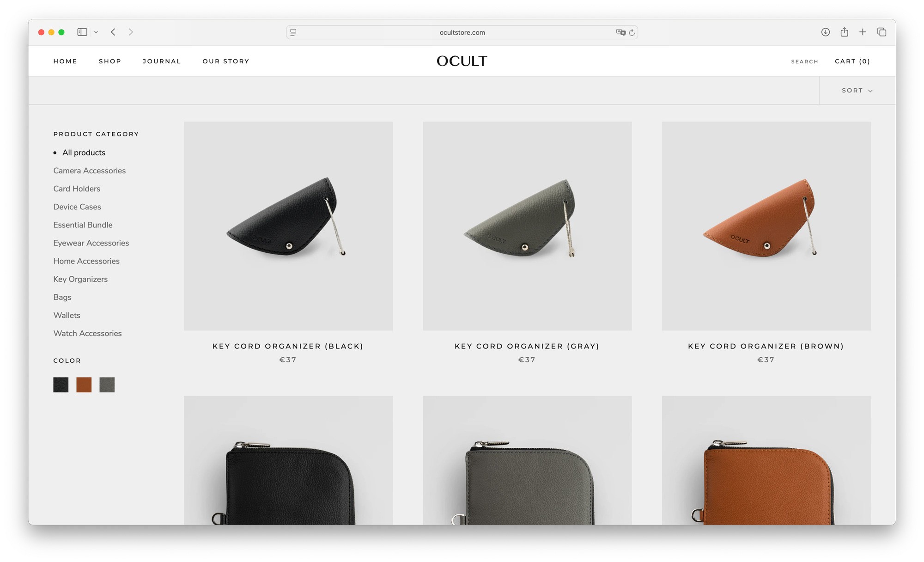Viewport: 924px width, 562px height.
Task: Reload the page with refresh icon
Action: coord(632,32)
